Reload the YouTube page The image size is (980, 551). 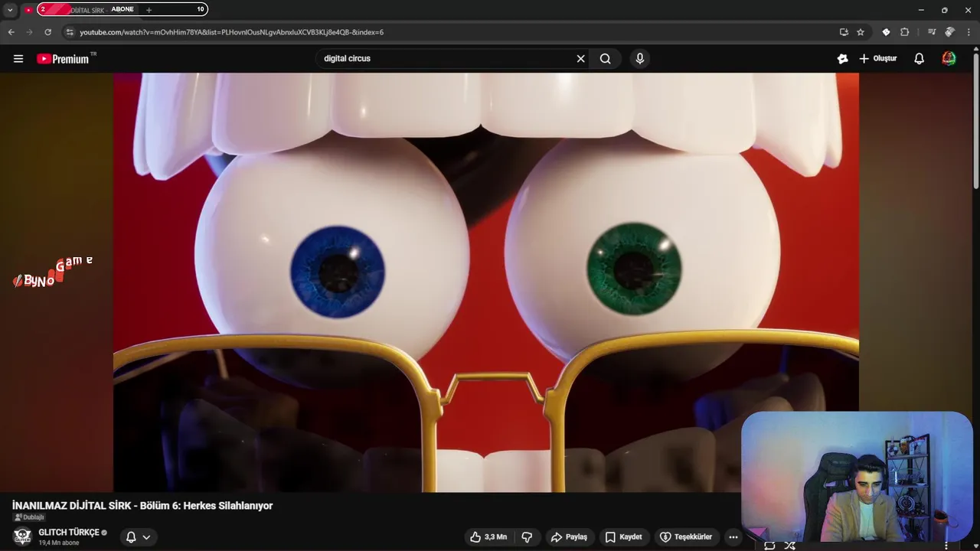coord(47,32)
